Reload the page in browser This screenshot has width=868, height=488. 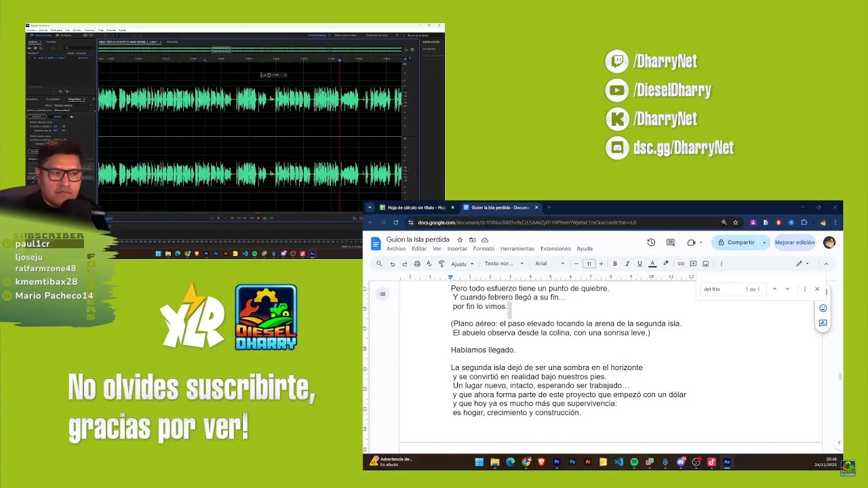[396, 222]
